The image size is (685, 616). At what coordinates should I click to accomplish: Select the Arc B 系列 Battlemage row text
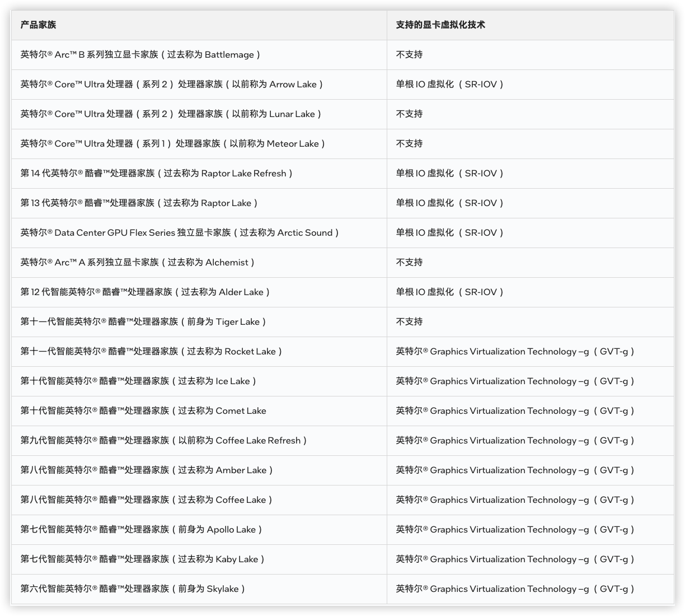[140, 54]
